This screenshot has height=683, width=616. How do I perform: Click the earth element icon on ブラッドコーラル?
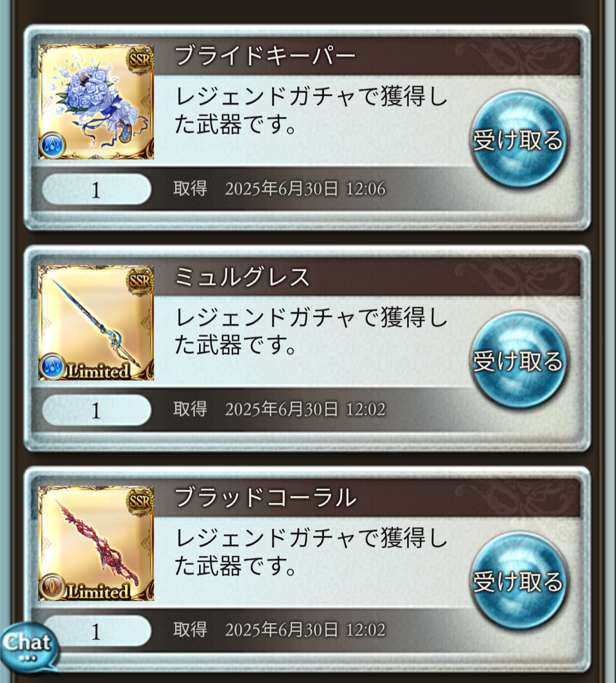click(x=52, y=587)
